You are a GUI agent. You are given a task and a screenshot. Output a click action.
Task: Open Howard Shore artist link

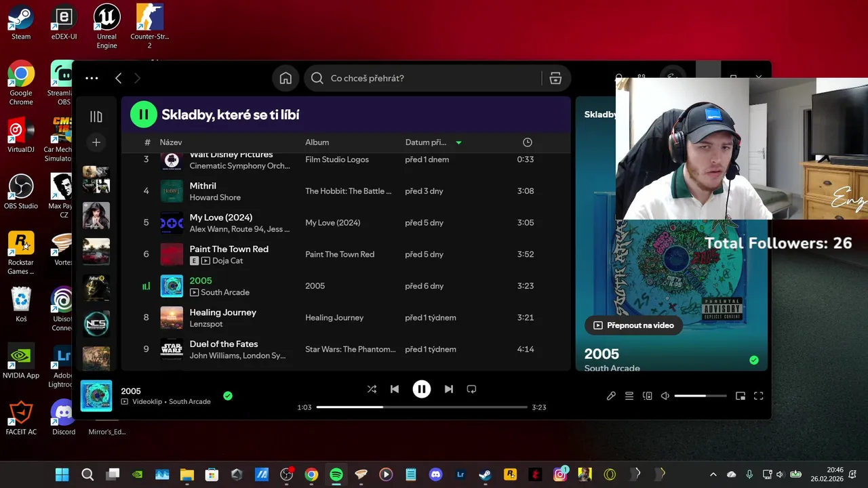(215, 197)
